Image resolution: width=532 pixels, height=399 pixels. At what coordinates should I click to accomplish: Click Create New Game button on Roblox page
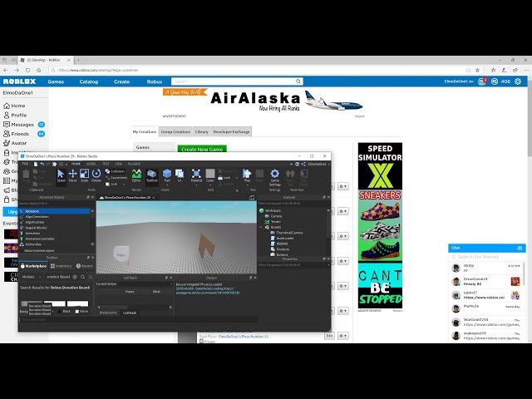(x=202, y=149)
